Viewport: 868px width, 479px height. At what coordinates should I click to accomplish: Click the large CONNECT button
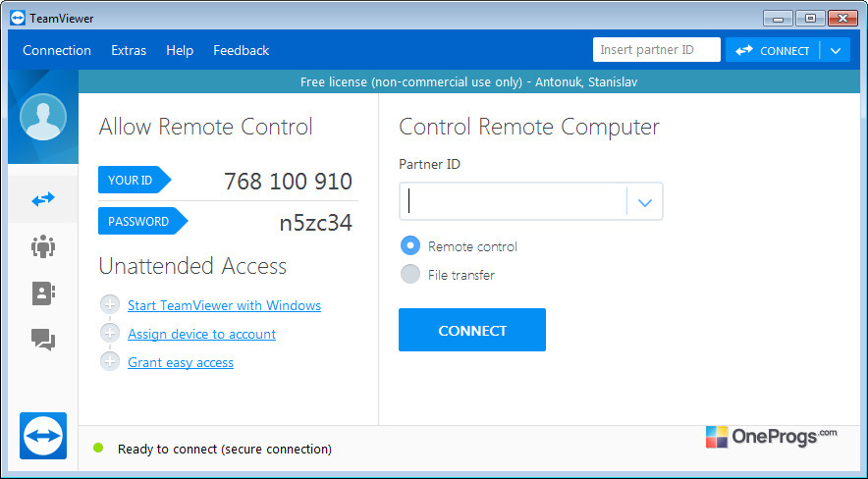coord(472,330)
